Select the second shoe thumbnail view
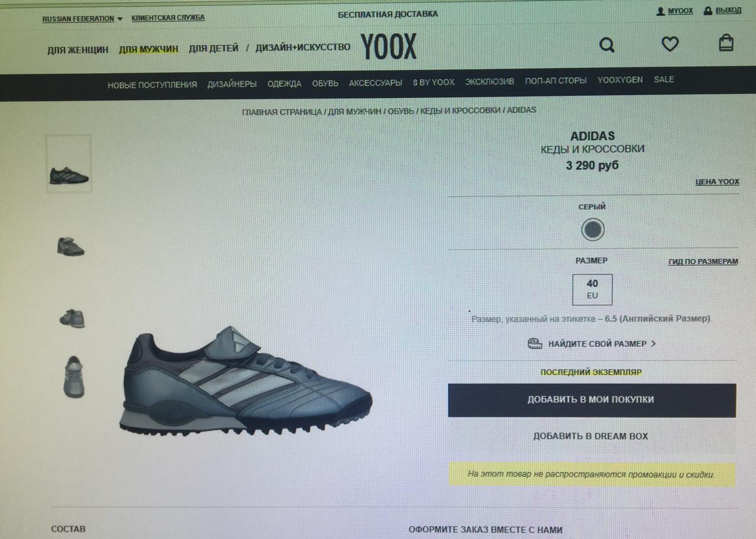The image size is (756, 539). coord(71,246)
